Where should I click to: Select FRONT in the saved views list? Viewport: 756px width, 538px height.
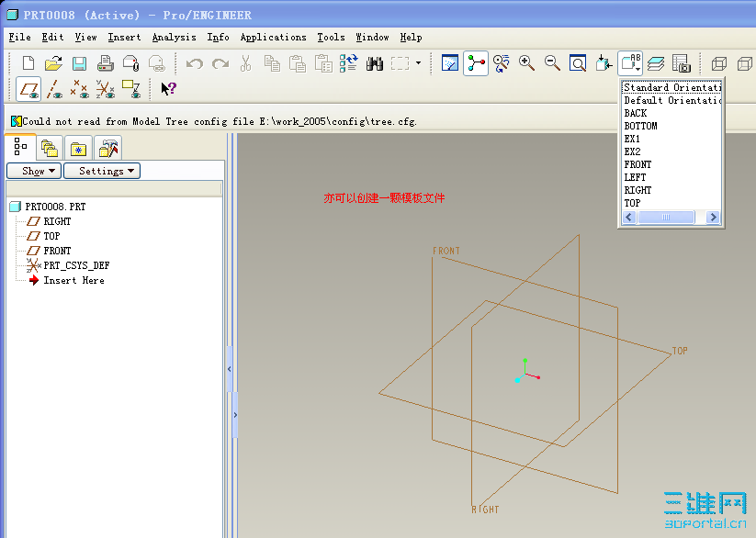pyautogui.click(x=638, y=164)
